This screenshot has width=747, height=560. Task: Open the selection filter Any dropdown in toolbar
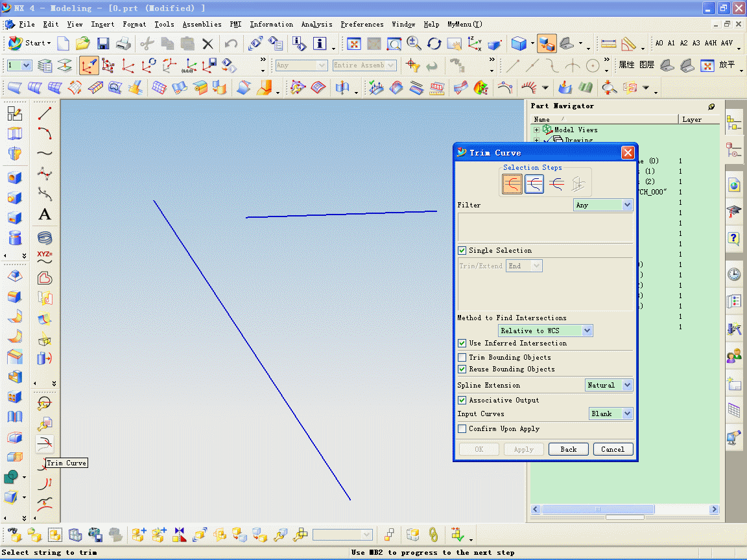click(x=301, y=65)
